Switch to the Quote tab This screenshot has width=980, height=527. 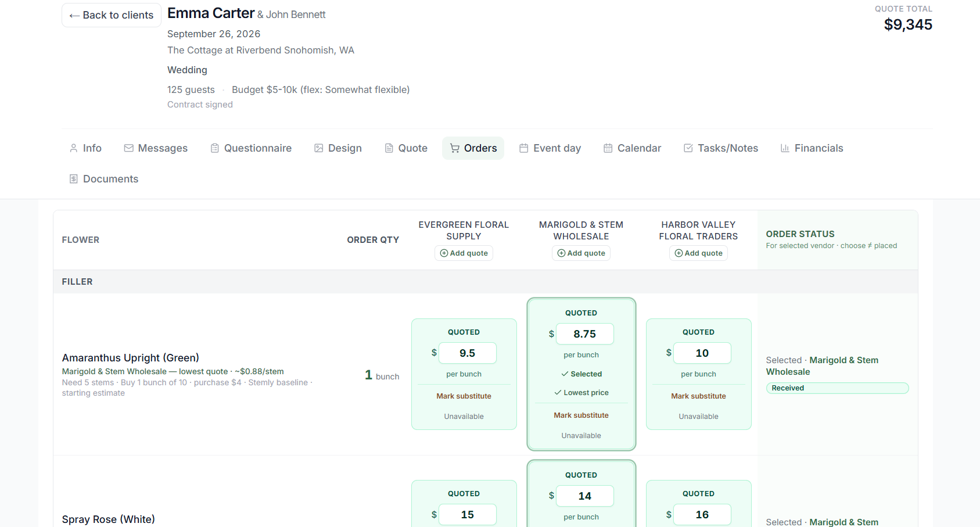pos(406,148)
